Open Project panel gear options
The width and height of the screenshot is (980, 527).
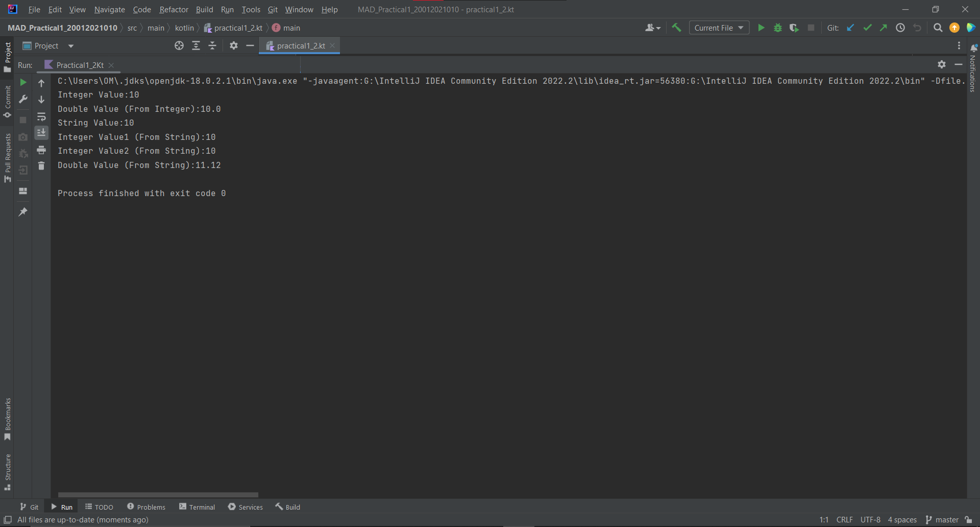234,45
